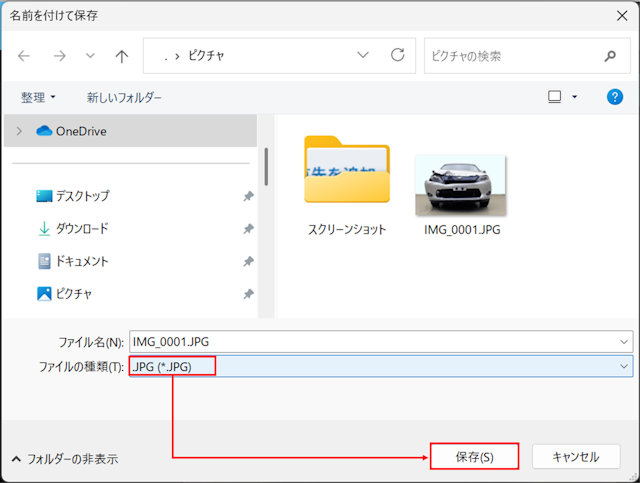640x483 pixels.
Task: Refresh the current folder view
Action: (x=397, y=55)
